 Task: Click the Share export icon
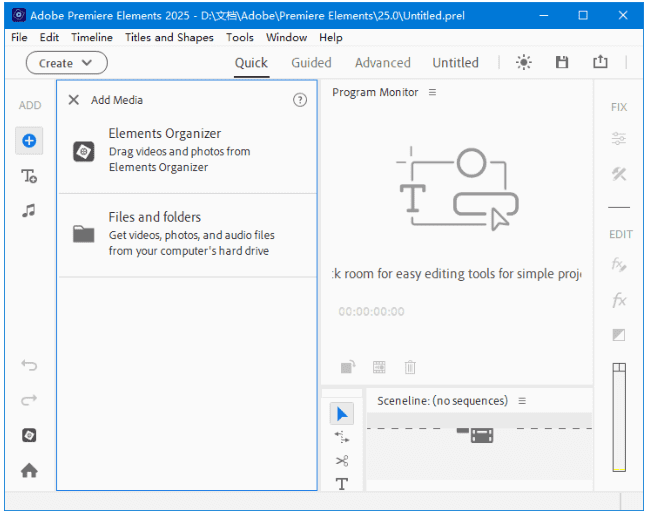(x=600, y=62)
